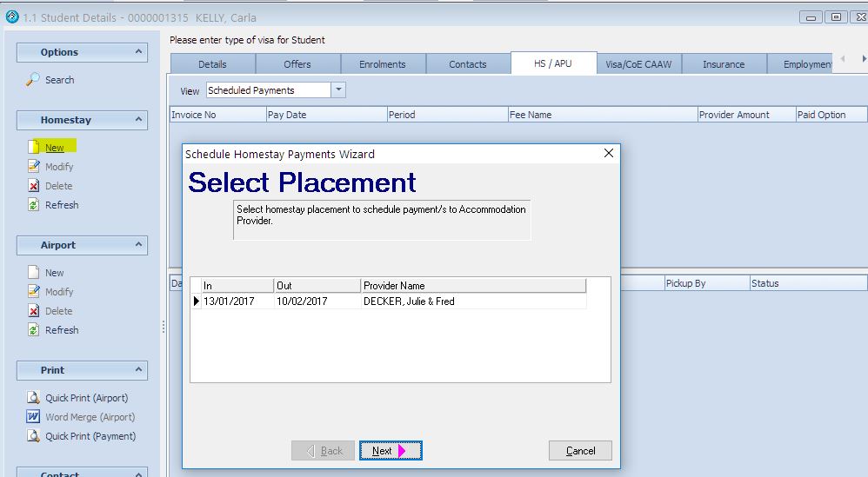Open the Enrolments tab
The height and width of the screenshot is (477, 868).
(x=383, y=64)
